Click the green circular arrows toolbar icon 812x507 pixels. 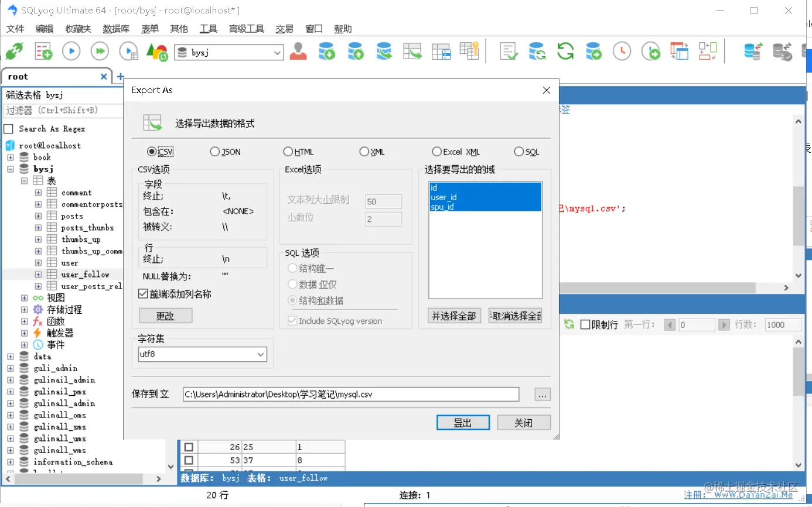pos(565,52)
